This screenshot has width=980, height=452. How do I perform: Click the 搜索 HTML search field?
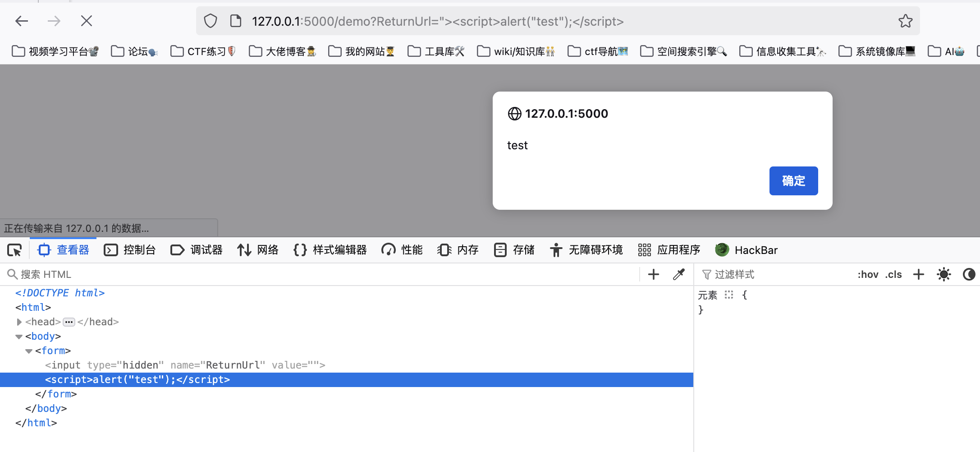[316, 274]
